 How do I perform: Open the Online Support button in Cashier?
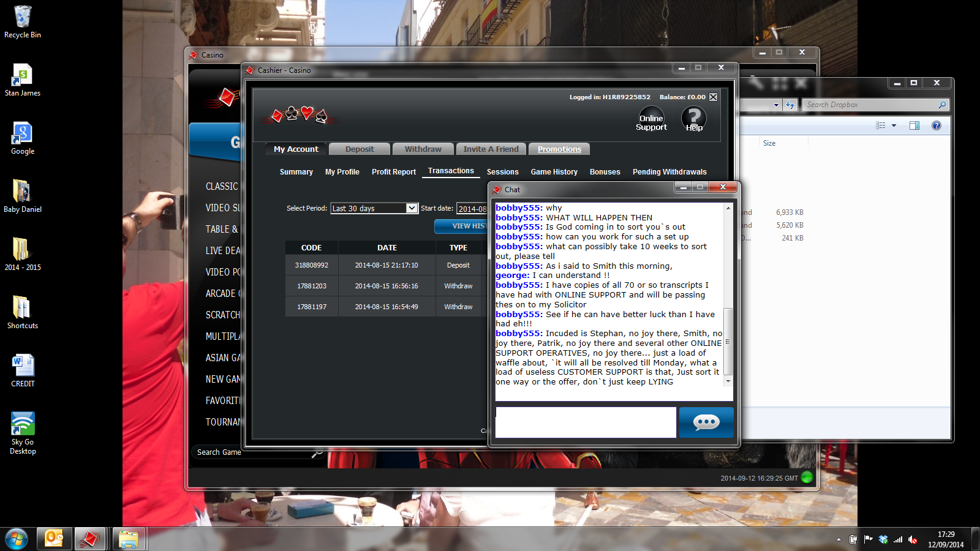pos(651,119)
